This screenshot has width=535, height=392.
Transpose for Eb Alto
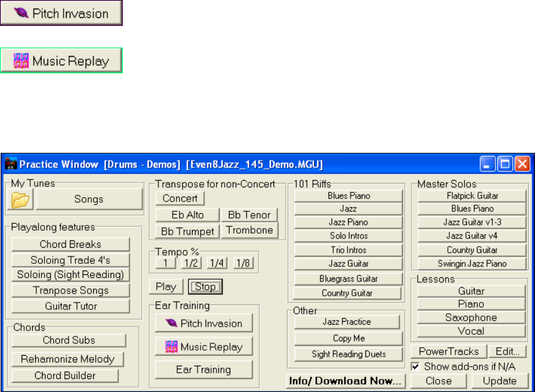pos(188,215)
